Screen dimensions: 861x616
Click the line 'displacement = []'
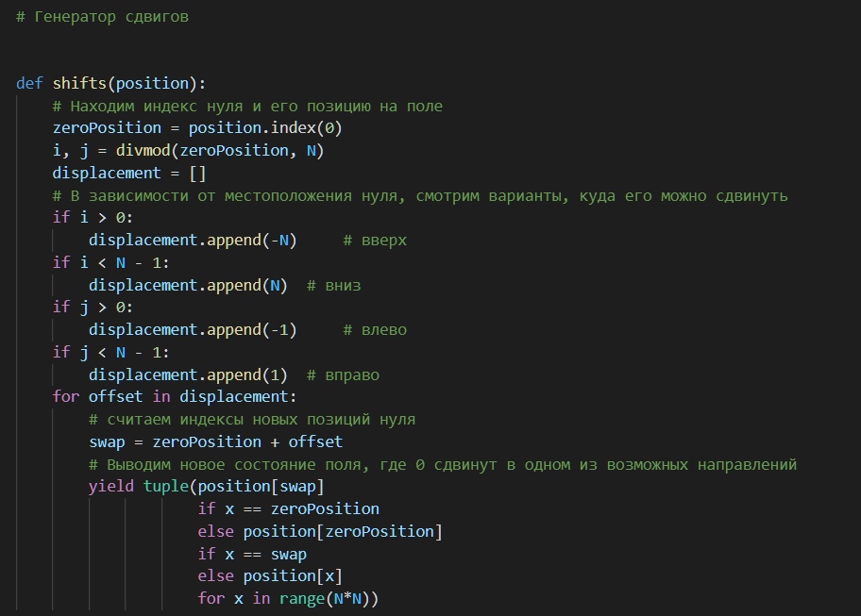point(129,173)
